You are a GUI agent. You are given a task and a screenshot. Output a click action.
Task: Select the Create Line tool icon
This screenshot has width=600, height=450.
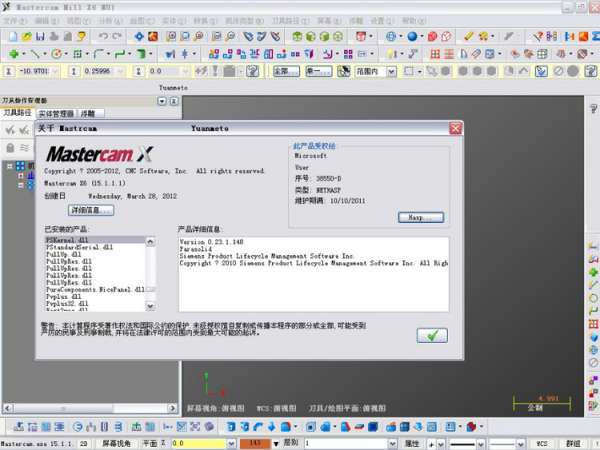[35, 54]
